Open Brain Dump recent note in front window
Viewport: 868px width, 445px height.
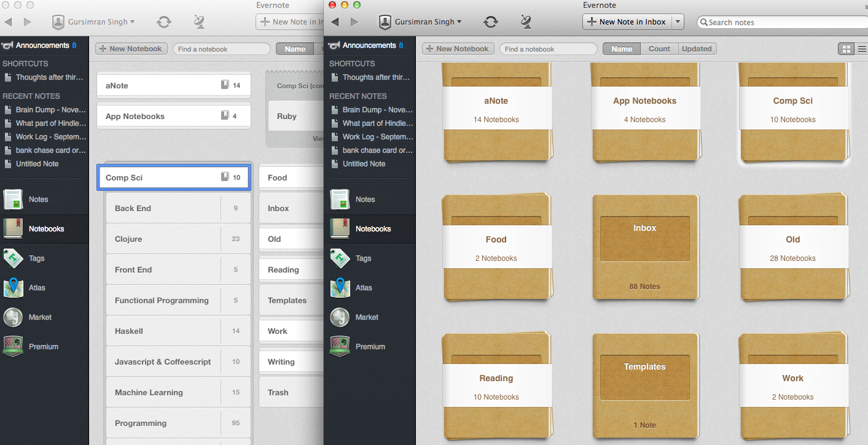point(371,110)
